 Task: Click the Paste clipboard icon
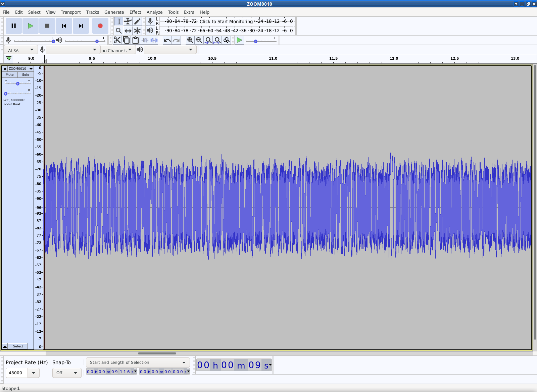(136, 40)
